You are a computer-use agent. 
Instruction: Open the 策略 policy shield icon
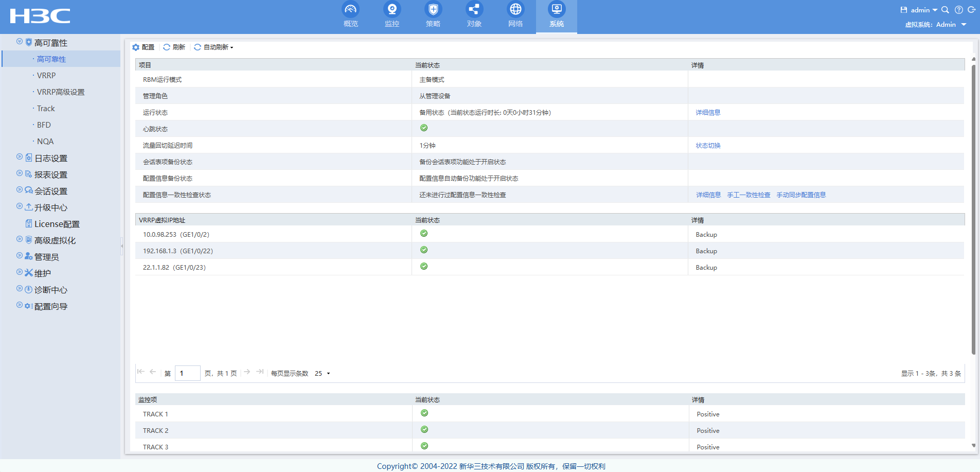[433, 9]
